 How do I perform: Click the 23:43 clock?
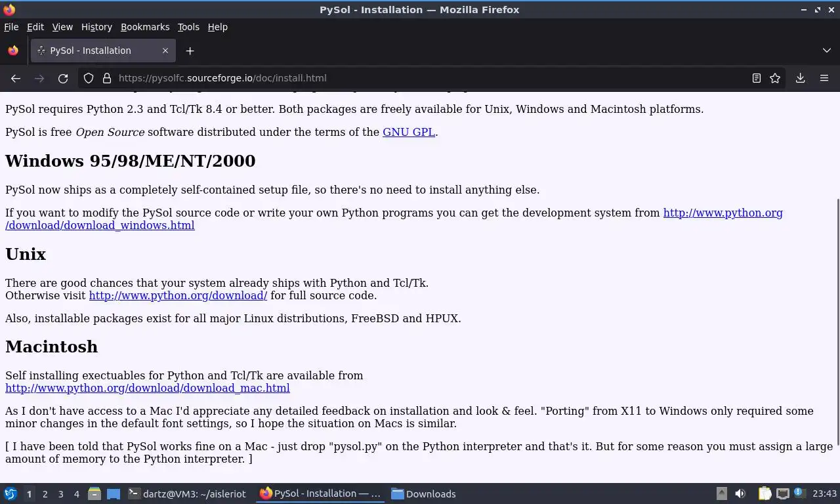coord(824,493)
